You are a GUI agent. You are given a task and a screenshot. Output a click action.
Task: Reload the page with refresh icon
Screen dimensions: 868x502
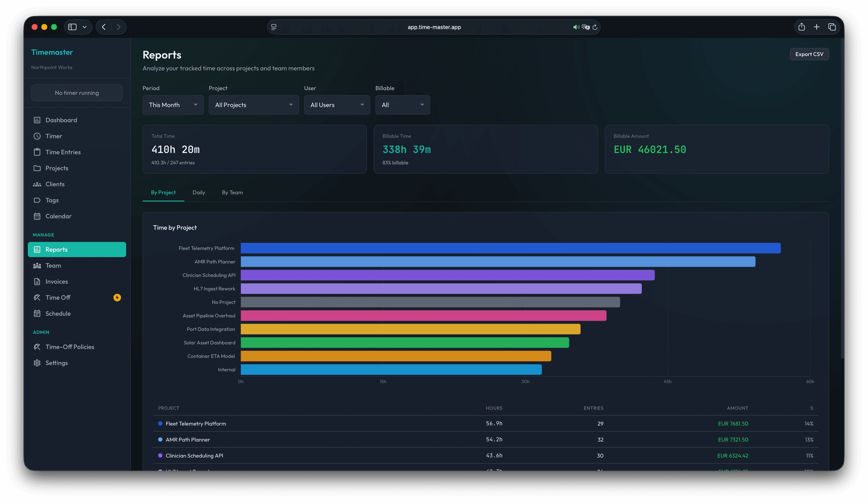pyautogui.click(x=595, y=27)
